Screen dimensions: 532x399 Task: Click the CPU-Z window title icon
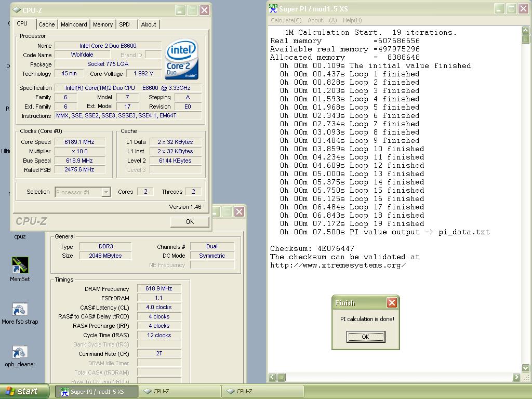click(16, 10)
